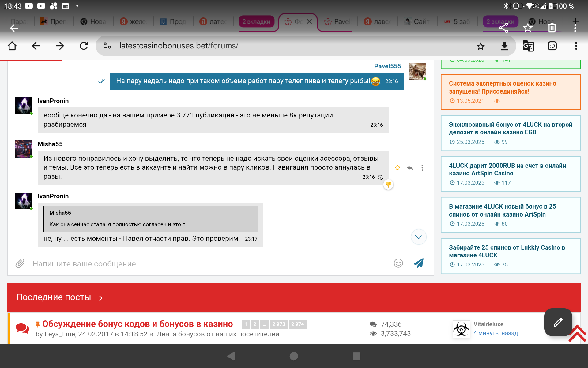Click the thumbs-down reaction on Misha55's message
This screenshot has width=588, height=368.
pyautogui.click(x=388, y=185)
